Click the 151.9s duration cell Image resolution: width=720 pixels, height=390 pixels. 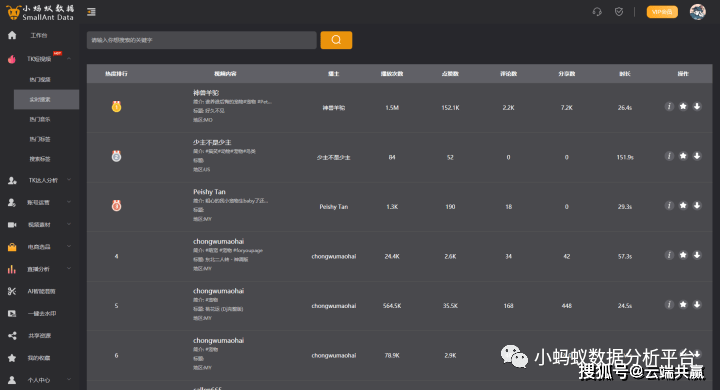625,158
